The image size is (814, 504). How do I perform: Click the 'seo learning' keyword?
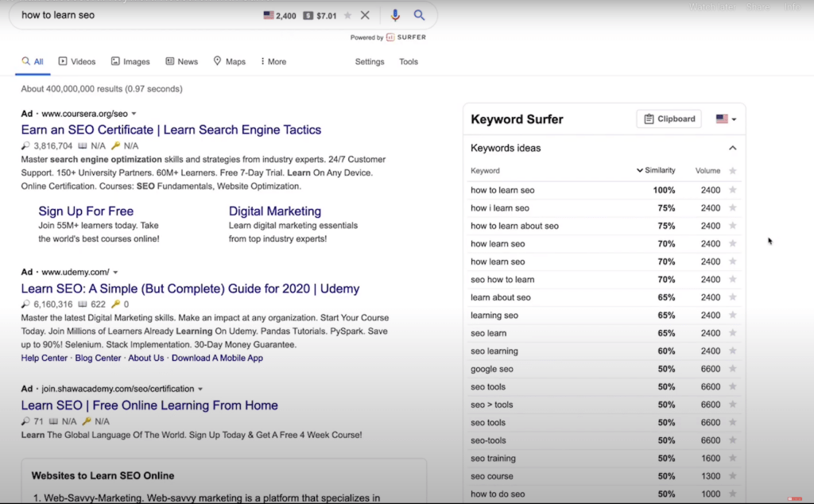point(494,351)
